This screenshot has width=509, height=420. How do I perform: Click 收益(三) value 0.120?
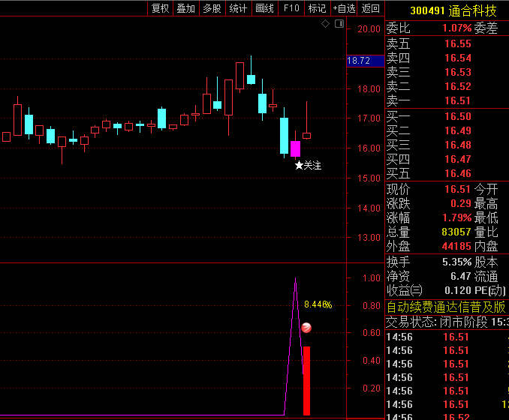tap(458, 290)
